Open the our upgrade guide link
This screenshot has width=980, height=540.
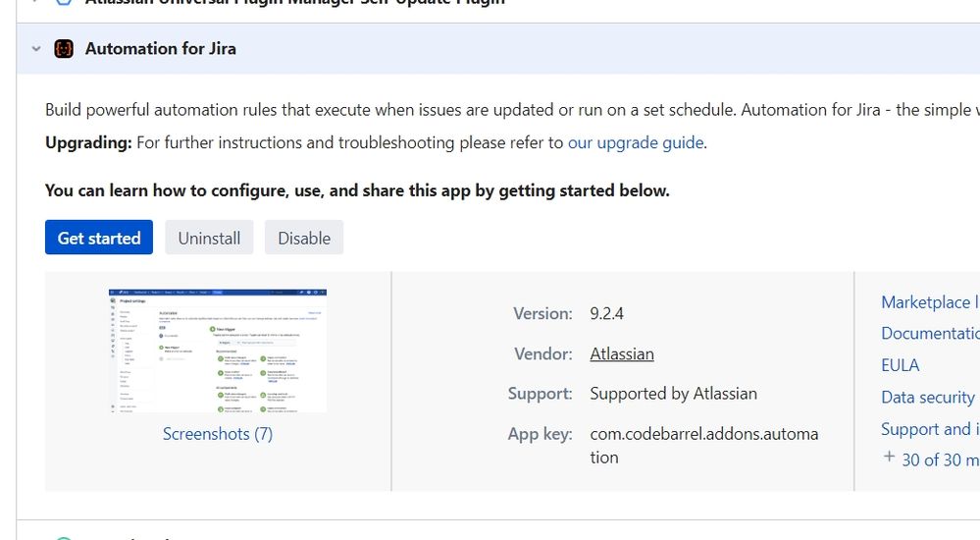point(636,142)
